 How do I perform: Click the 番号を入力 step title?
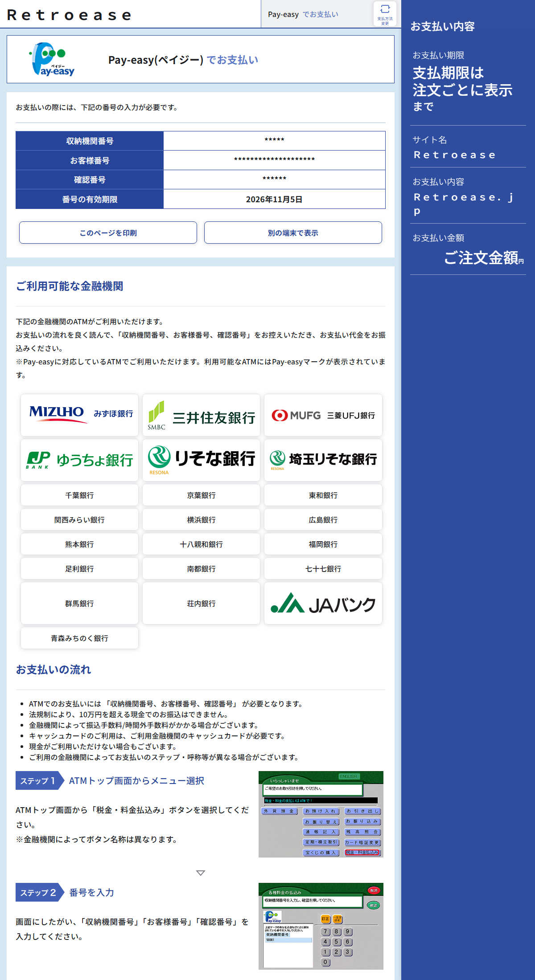(91, 892)
